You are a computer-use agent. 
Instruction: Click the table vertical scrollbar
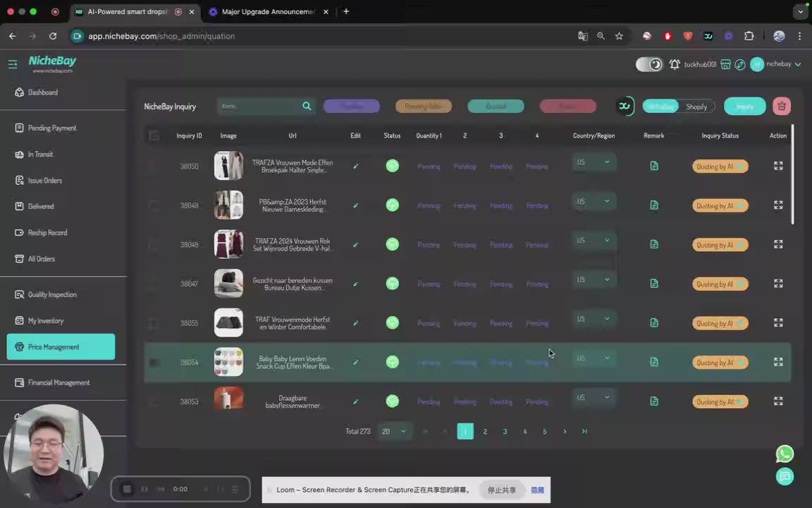pos(792,174)
